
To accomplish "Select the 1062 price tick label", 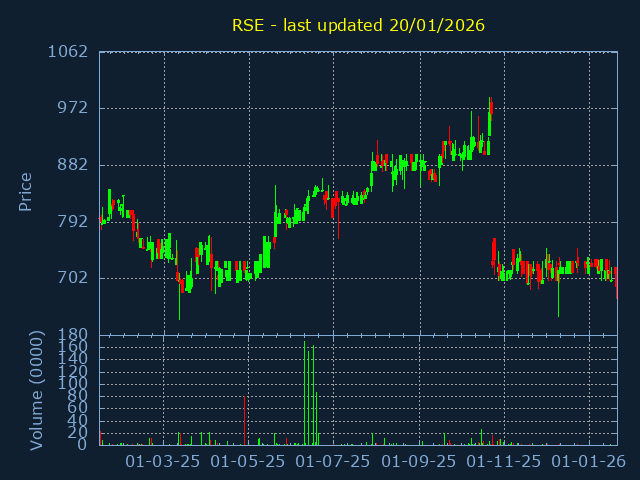I will coord(67,51).
